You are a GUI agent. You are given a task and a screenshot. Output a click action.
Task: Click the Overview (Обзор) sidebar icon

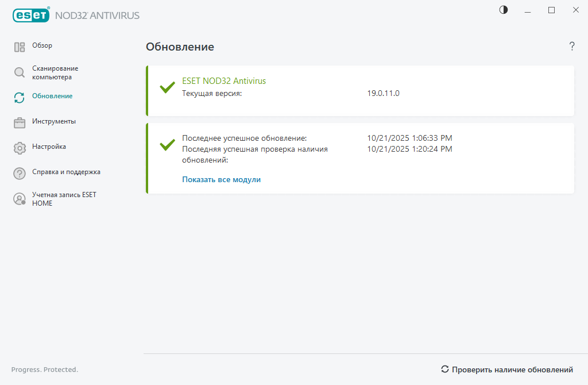tap(20, 47)
